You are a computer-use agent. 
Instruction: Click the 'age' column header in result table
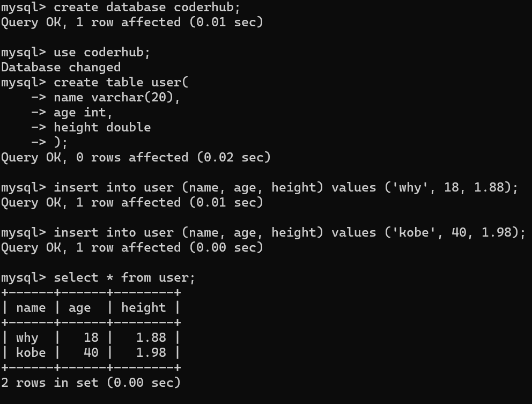79,308
